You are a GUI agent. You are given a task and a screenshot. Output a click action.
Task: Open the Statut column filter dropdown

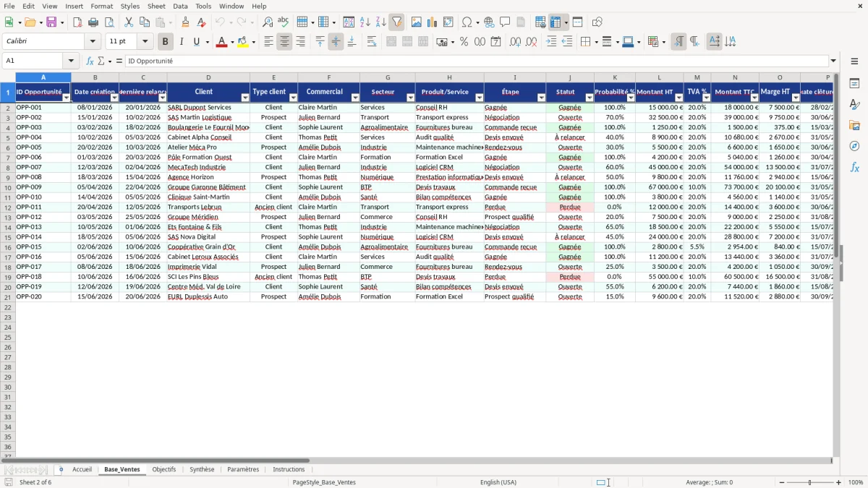pos(589,98)
